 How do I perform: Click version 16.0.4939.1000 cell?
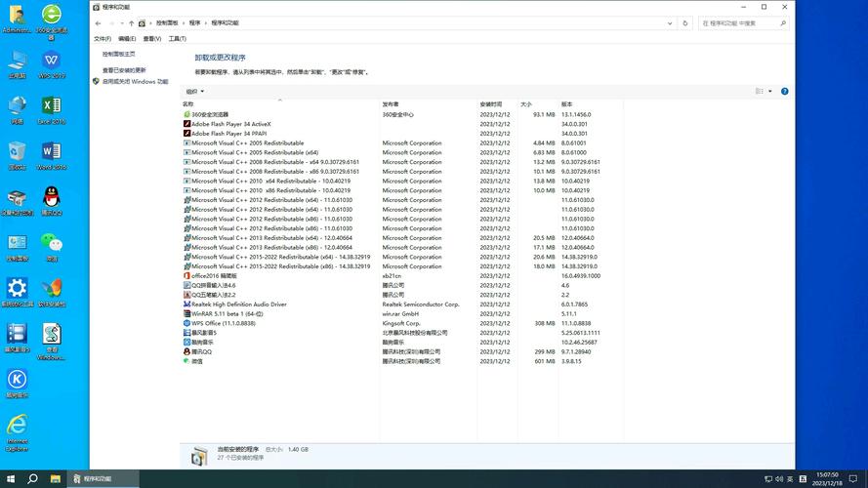(x=581, y=275)
